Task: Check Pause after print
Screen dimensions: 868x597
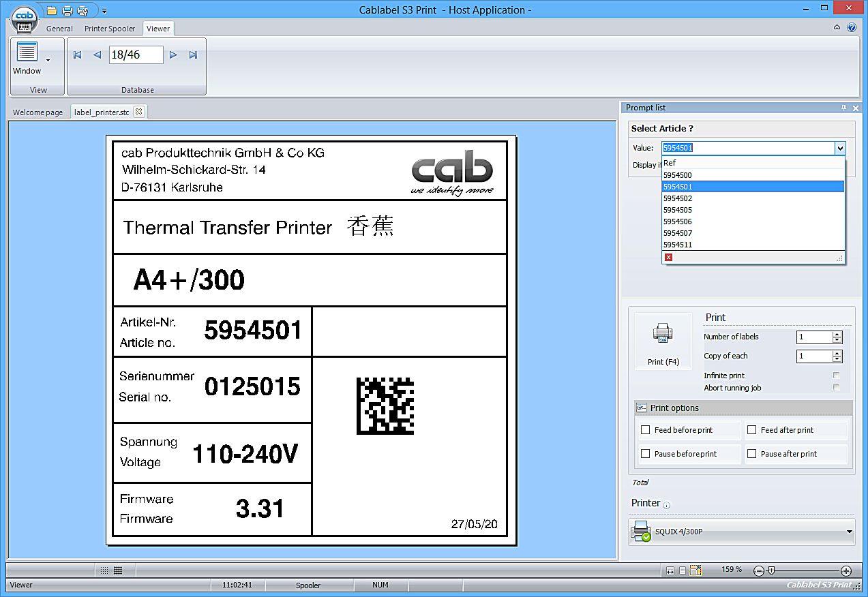Action: 752,454
